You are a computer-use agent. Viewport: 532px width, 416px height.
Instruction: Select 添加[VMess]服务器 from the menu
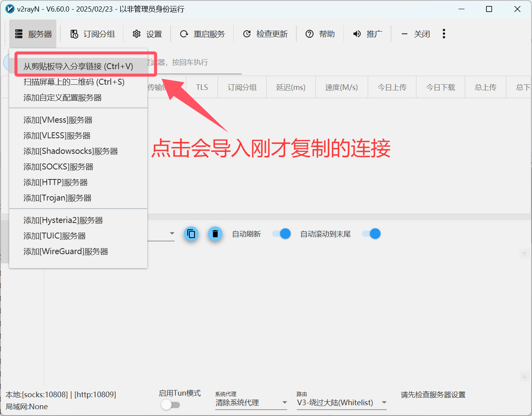coord(58,119)
